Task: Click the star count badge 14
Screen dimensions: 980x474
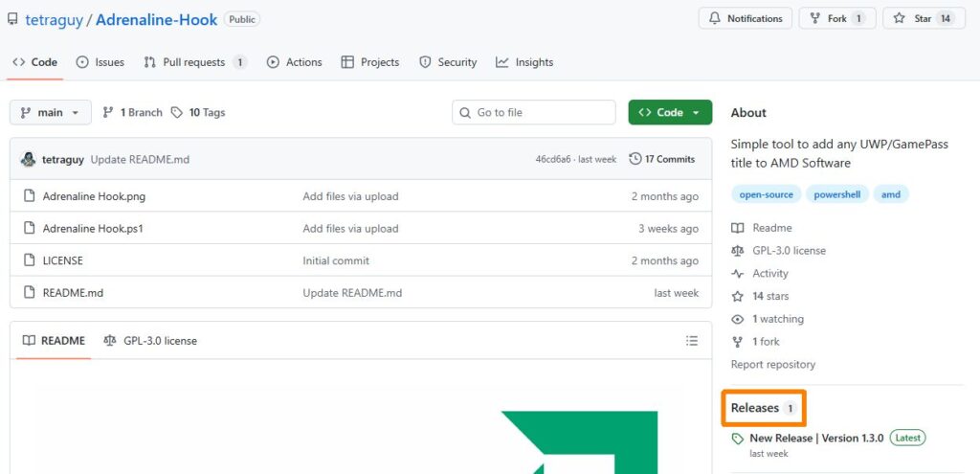Action: [x=946, y=19]
